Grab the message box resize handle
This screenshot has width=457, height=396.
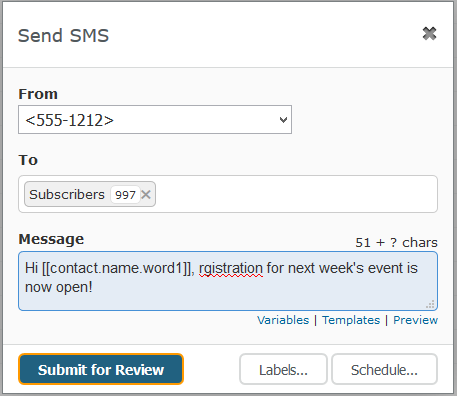(430, 304)
